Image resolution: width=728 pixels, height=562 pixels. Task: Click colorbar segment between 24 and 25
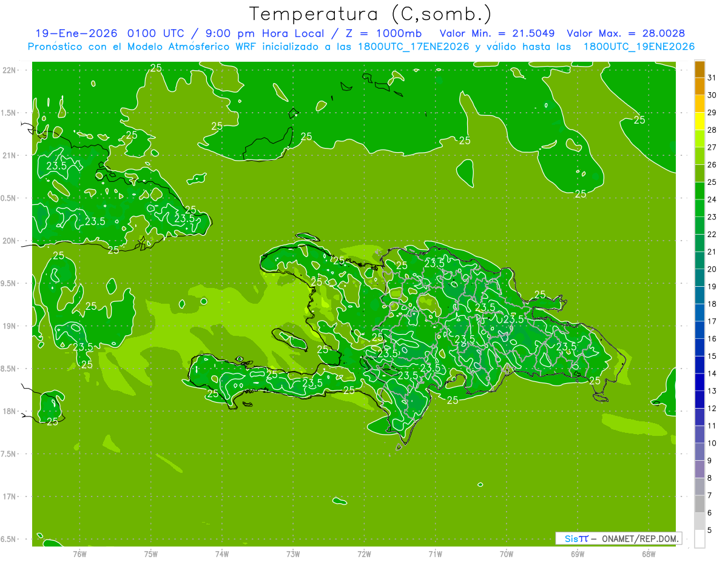[x=699, y=191]
